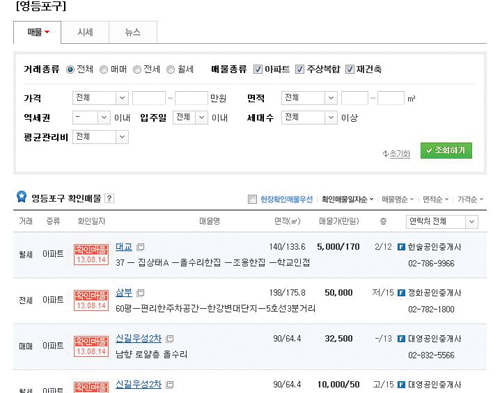Enable the 현장확인매물우선 checkbox
The height and width of the screenshot is (393, 500).
click(252, 199)
